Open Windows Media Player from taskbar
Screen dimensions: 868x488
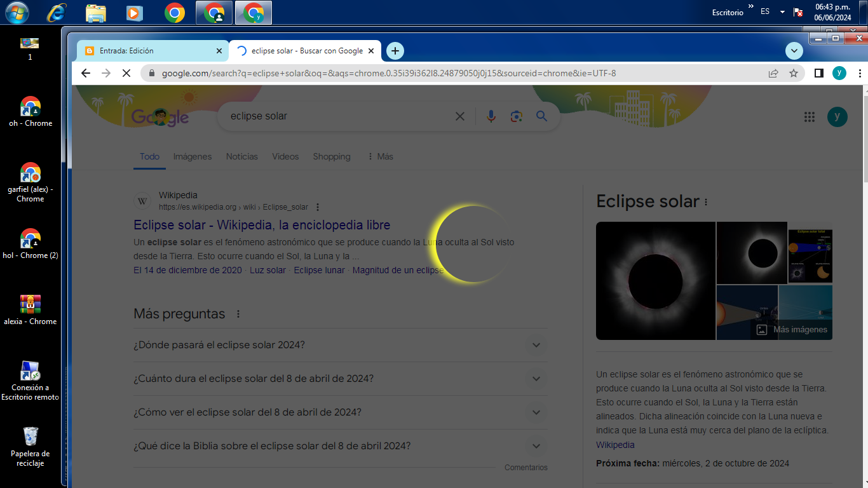[134, 12]
